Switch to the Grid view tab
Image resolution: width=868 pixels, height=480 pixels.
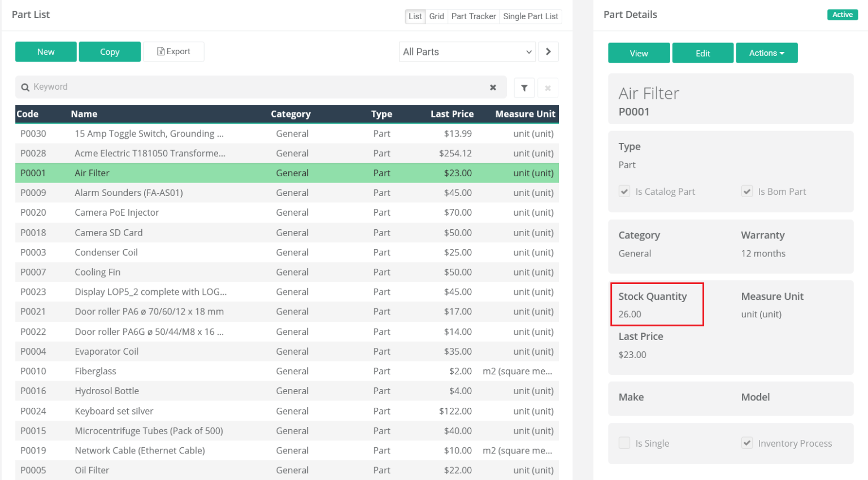(x=436, y=16)
